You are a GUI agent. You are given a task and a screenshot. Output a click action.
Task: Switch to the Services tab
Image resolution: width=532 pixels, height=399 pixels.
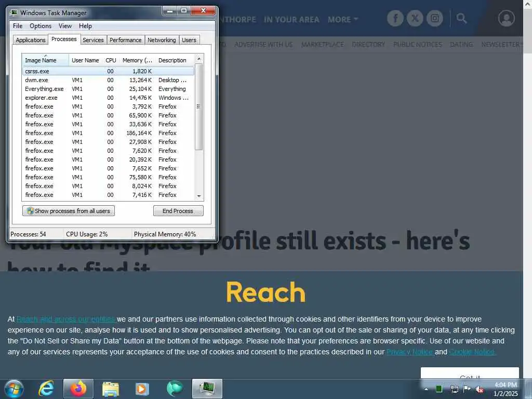(x=93, y=40)
